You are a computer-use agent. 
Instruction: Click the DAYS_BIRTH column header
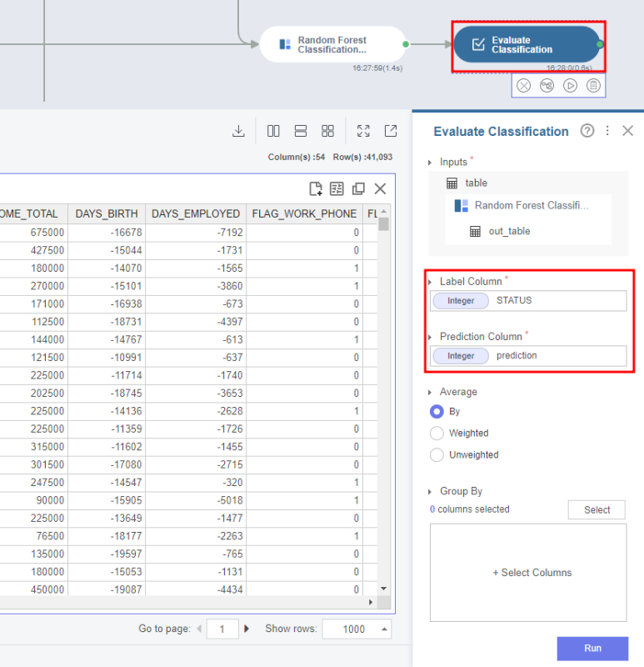tap(107, 213)
